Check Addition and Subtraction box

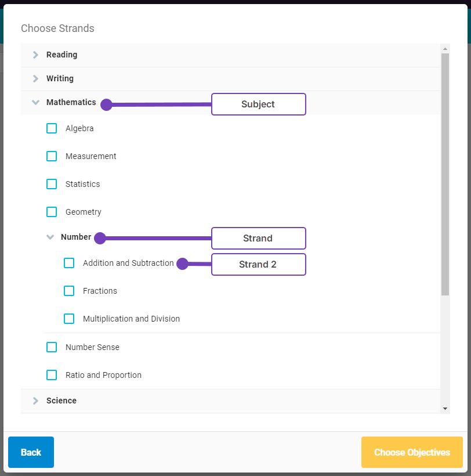click(69, 263)
